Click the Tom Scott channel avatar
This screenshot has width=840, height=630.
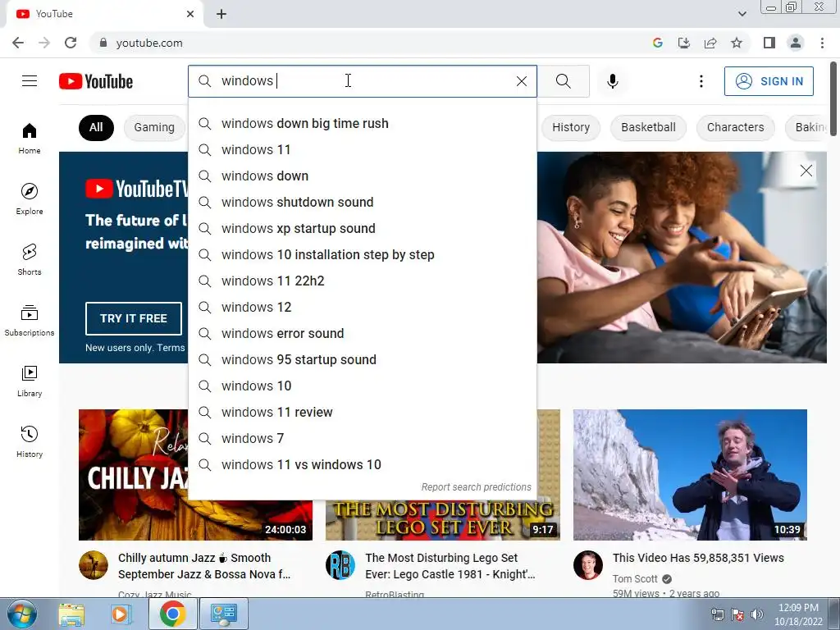tap(587, 564)
